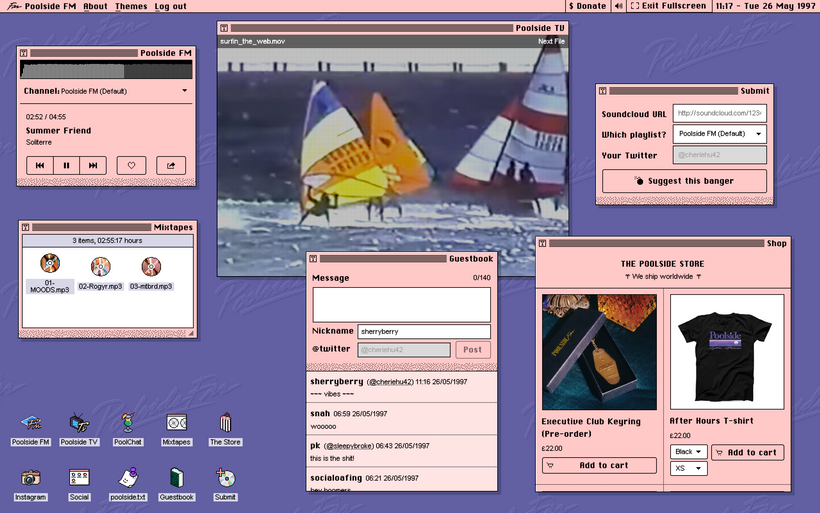This screenshot has height=513, width=820.
Task: Click the audio waveform progress bar
Action: point(106,71)
